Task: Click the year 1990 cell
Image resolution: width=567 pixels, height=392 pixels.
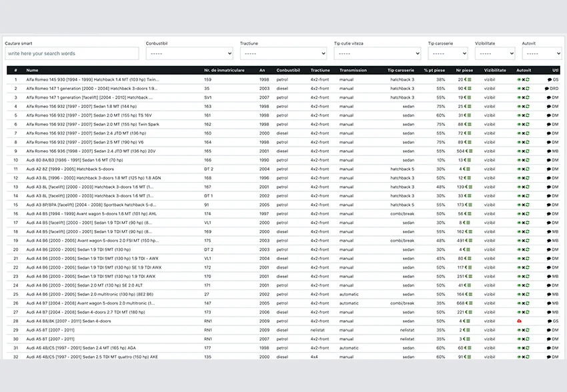Action: click(x=264, y=160)
